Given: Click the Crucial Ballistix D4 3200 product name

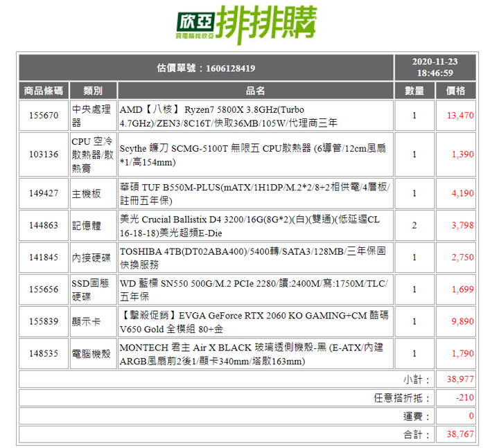Looking at the screenshot, I should point(249,226).
